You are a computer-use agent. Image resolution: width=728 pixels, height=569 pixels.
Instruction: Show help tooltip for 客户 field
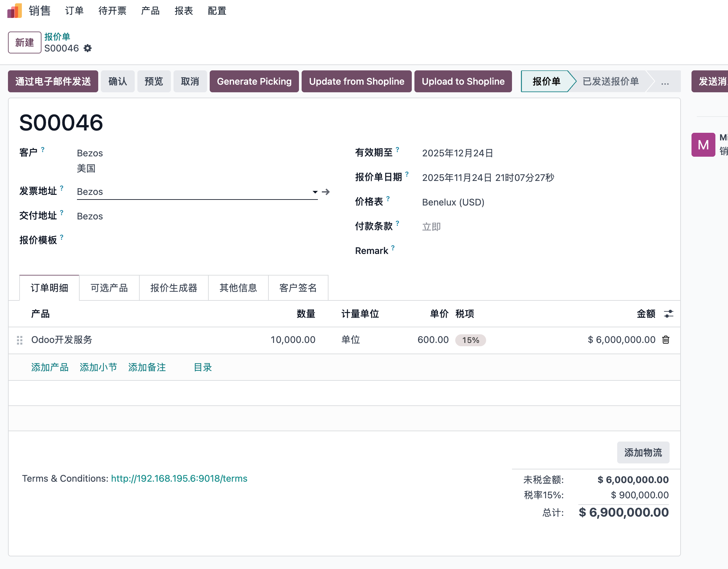point(43,150)
